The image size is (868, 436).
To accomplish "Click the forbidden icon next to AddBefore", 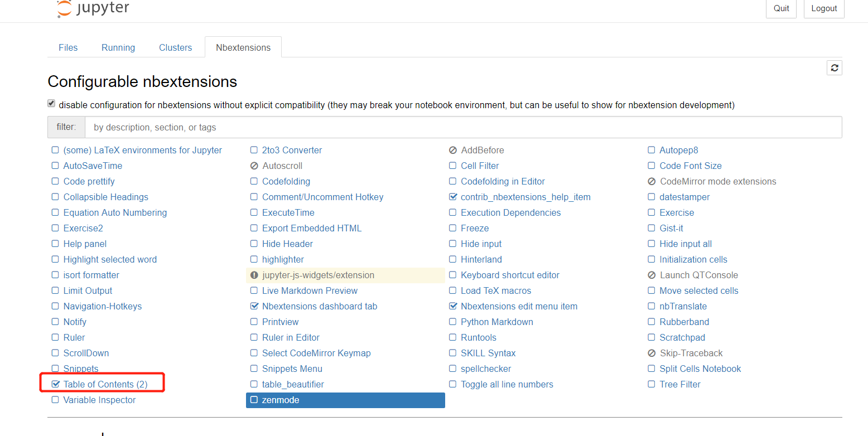I will click(453, 151).
